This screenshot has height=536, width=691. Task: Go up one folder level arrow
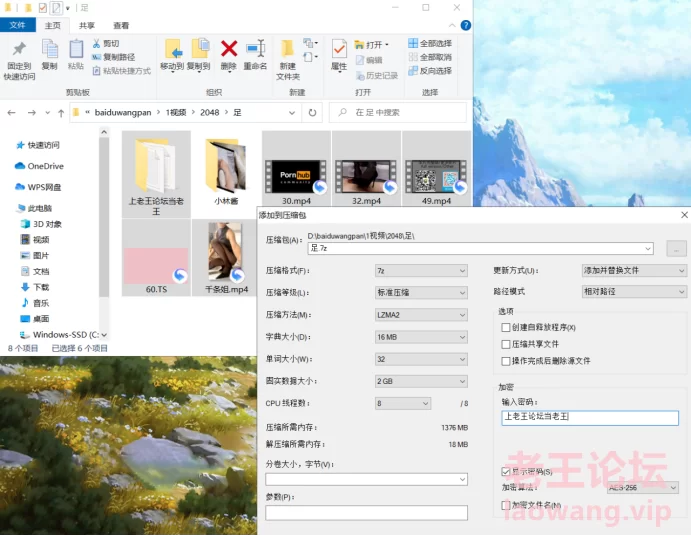(x=61, y=113)
